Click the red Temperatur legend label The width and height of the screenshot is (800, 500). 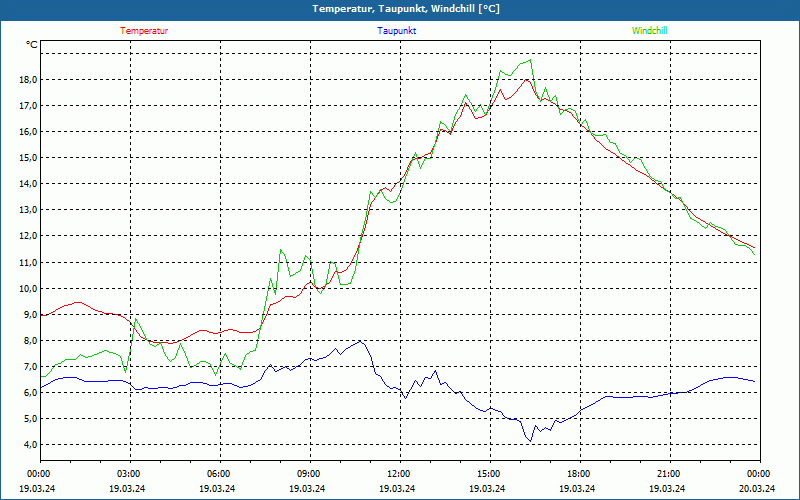point(144,31)
